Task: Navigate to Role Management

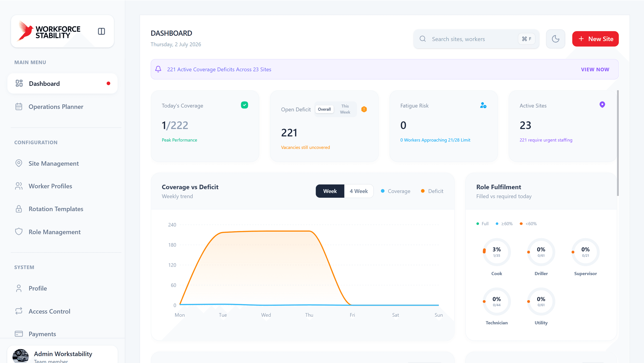Action: tap(62, 232)
